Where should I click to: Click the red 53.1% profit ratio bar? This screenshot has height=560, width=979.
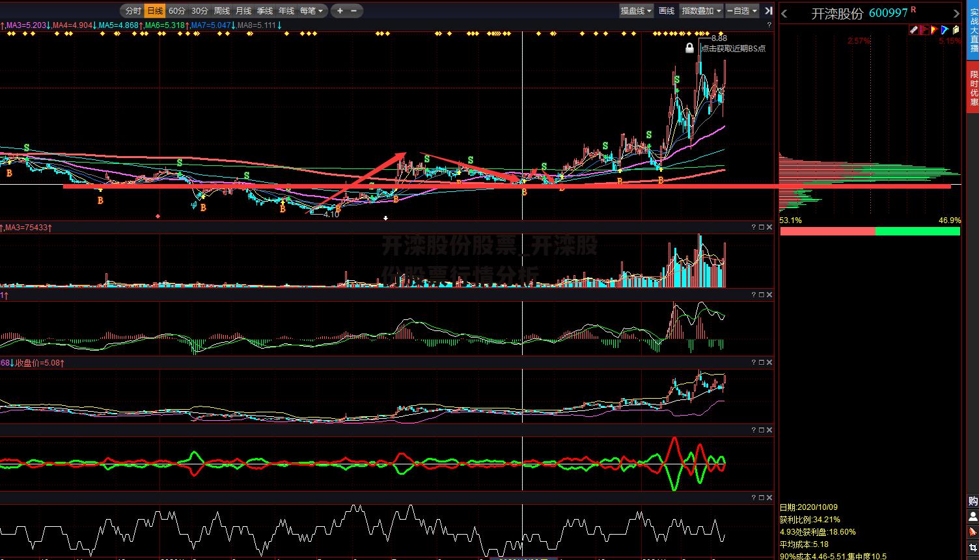pos(827,231)
